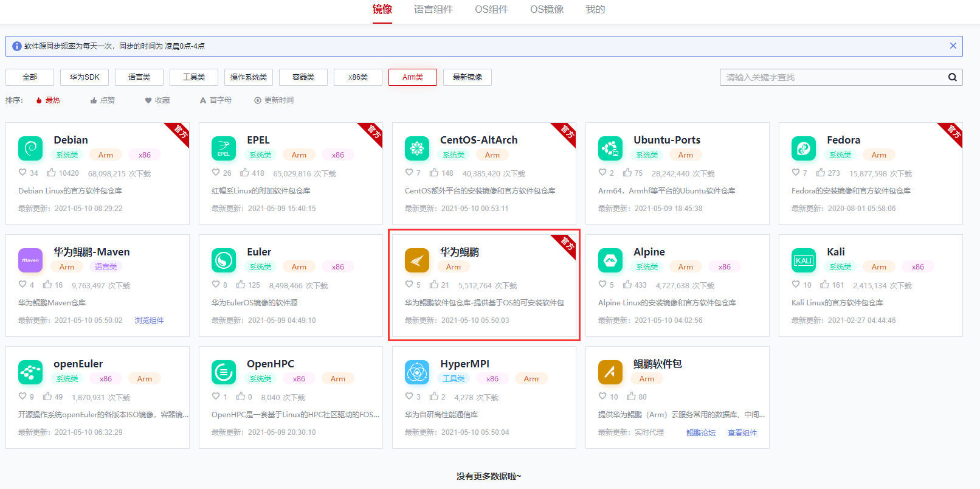Open the openEuler logo icon

click(x=30, y=372)
